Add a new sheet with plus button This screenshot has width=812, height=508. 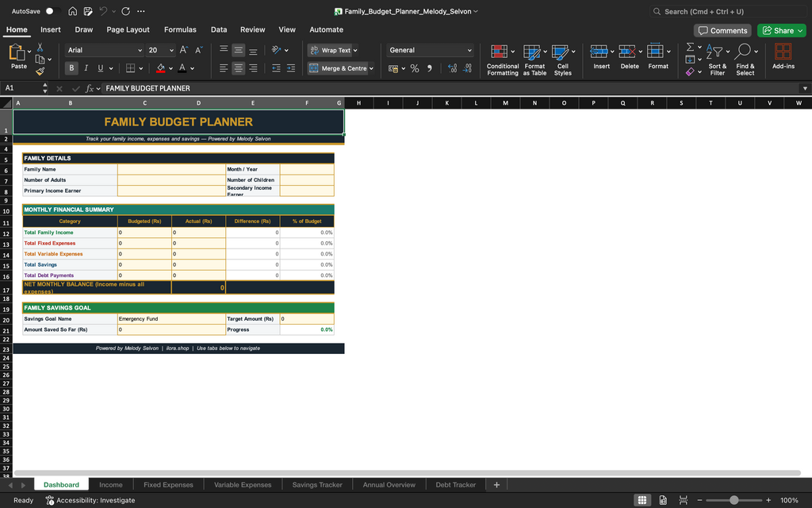pos(496,485)
